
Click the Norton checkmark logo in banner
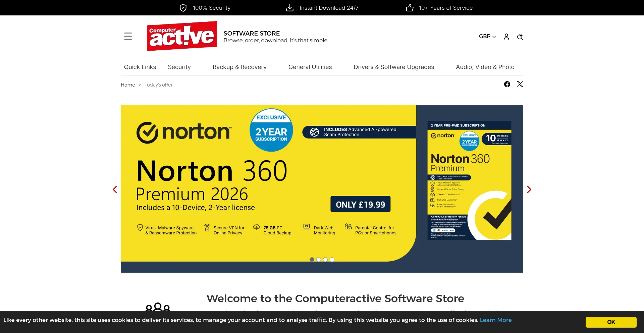click(147, 132)
